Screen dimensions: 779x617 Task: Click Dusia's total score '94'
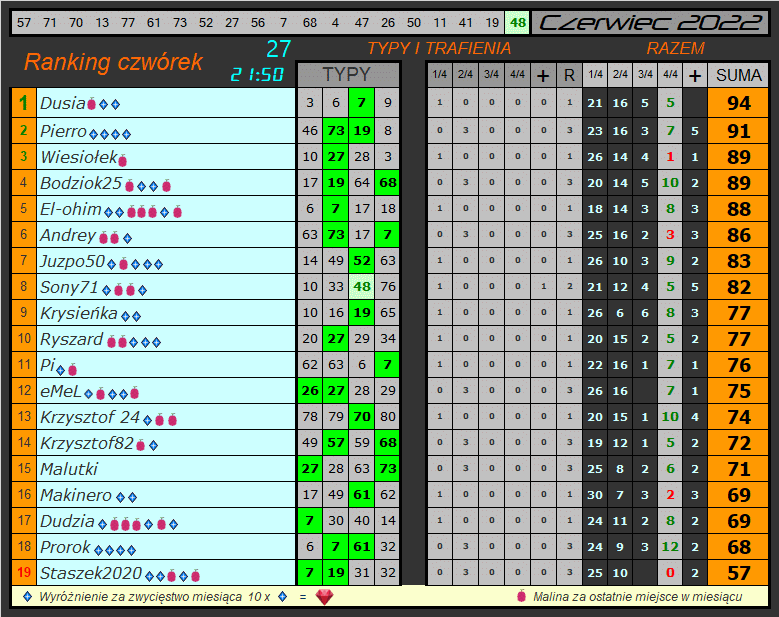738,103
